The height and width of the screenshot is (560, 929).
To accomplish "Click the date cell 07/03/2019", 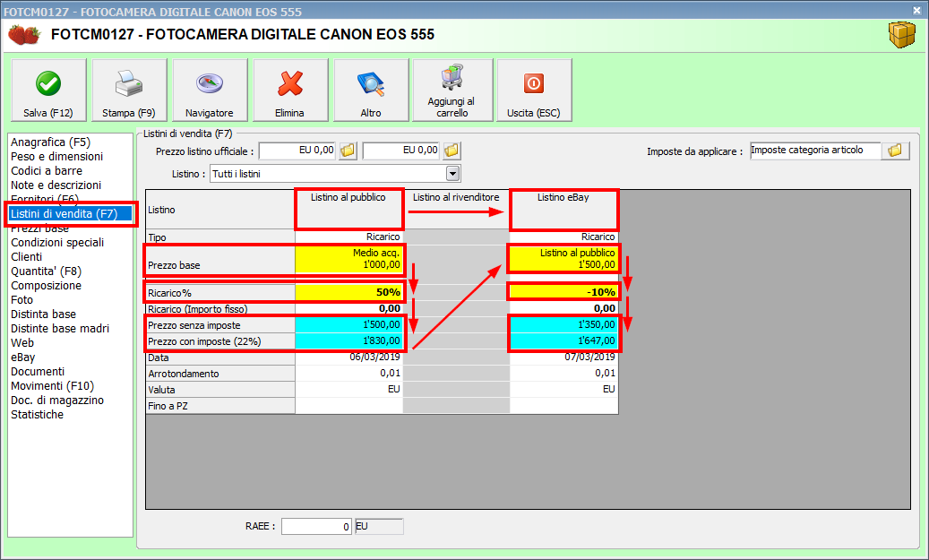I will 564,358.
